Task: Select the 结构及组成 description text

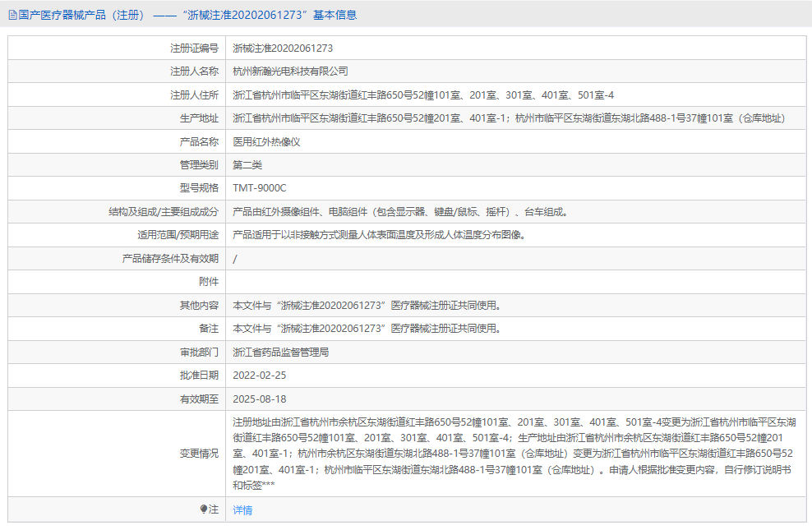Action: point(399,211)
